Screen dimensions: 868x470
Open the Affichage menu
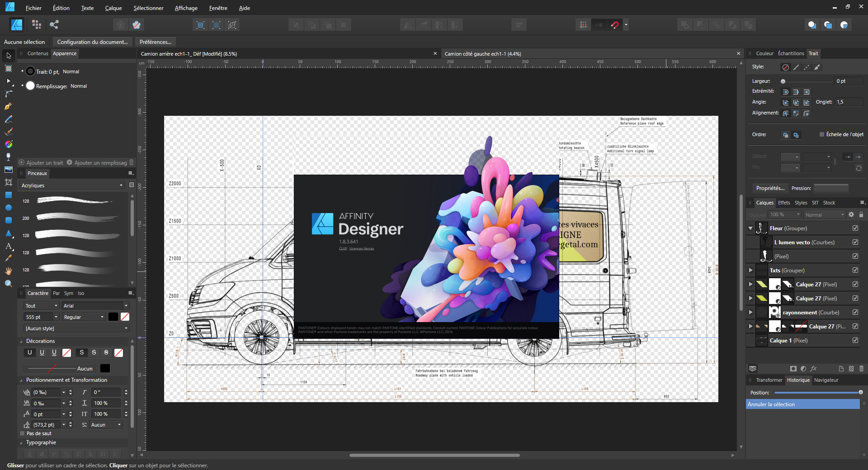click(x=186, y=8)
